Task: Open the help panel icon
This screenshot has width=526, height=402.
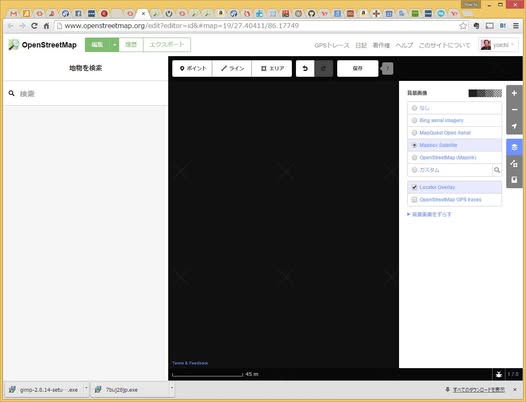Action: 514,180
